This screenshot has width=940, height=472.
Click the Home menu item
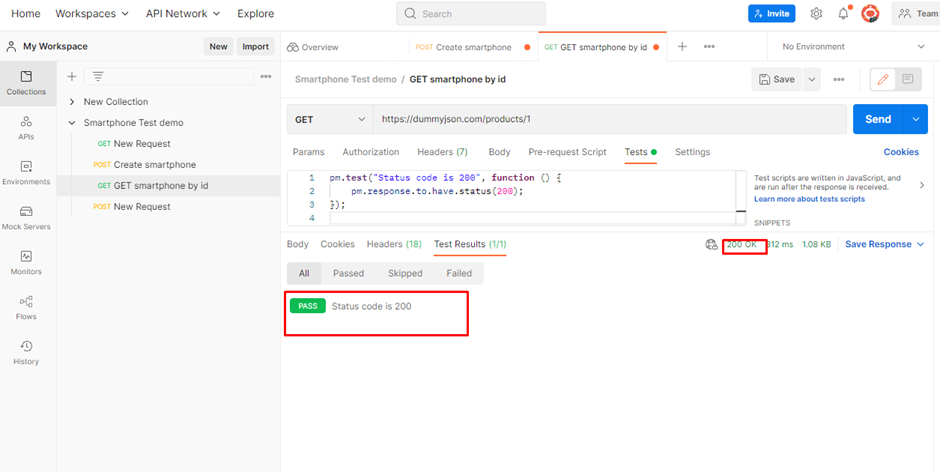26,14
